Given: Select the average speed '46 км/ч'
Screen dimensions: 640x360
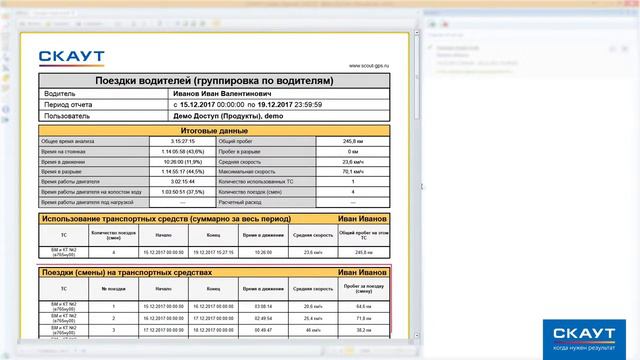Looking at the screenshot, I should coord(313,330).
